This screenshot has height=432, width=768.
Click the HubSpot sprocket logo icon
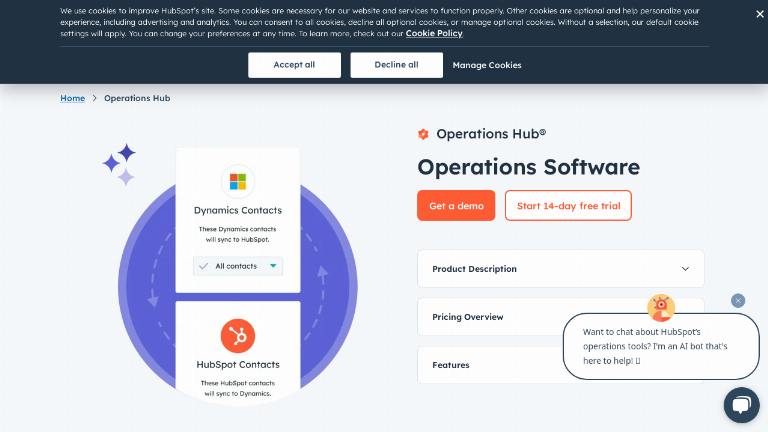coord(238,336)
